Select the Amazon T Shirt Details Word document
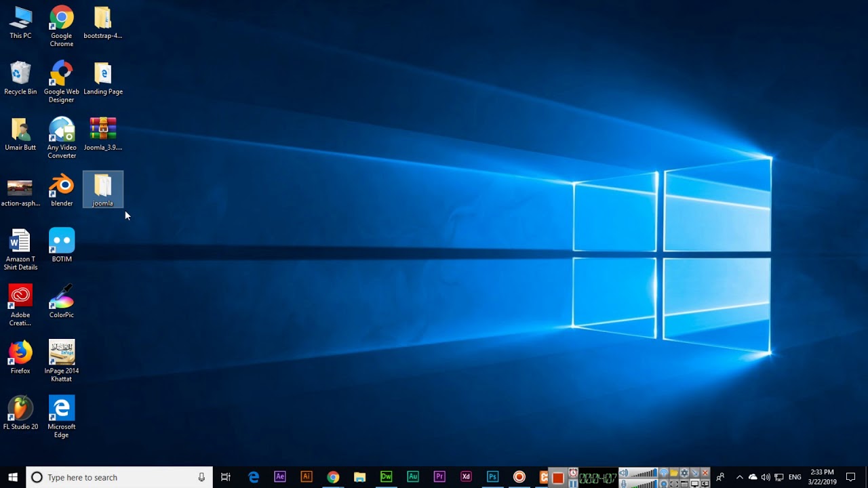Viewport: 868px width, 488px height. pyautogui.click(x=20, y=249)
